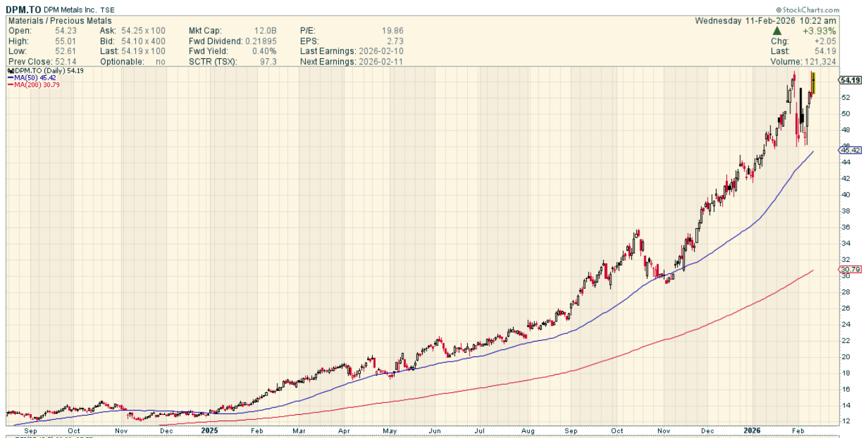The image size is (868, 438).
Task: Select the 30.79 MA(200) axis tag
Action: click(849, 269)
